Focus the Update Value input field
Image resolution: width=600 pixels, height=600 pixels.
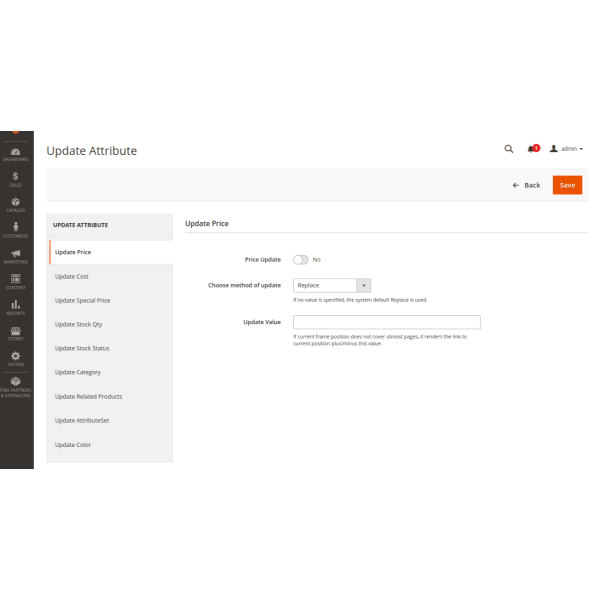click(x=386, y=322)
